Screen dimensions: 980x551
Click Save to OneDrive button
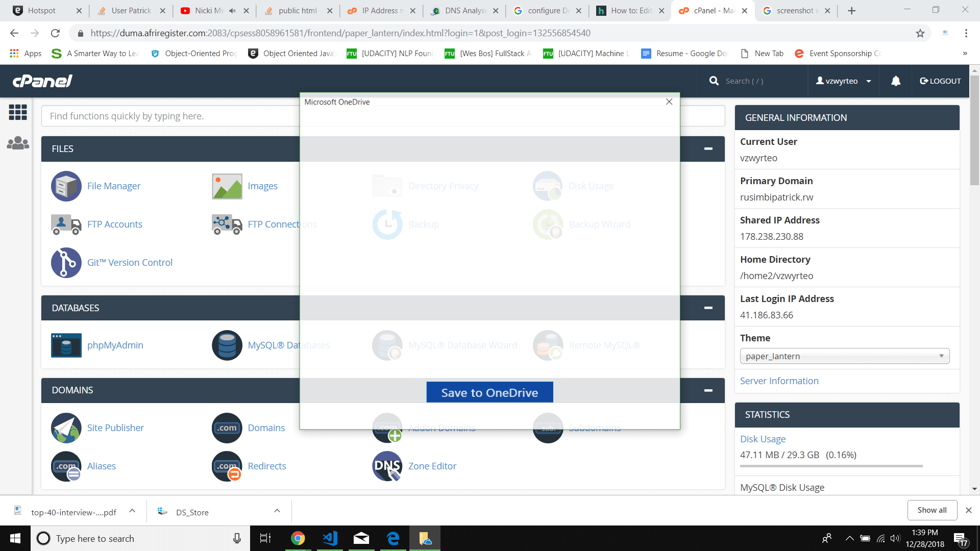489,392
